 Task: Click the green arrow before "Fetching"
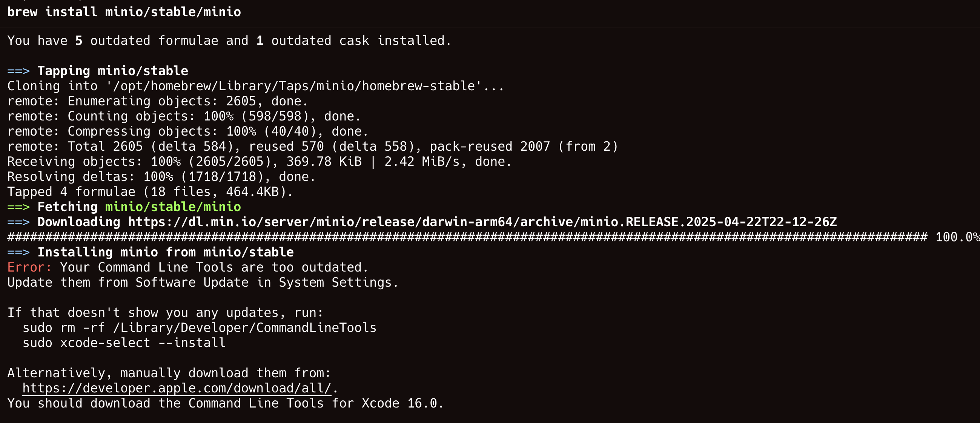pyautogui.click(x=18, y=207)
